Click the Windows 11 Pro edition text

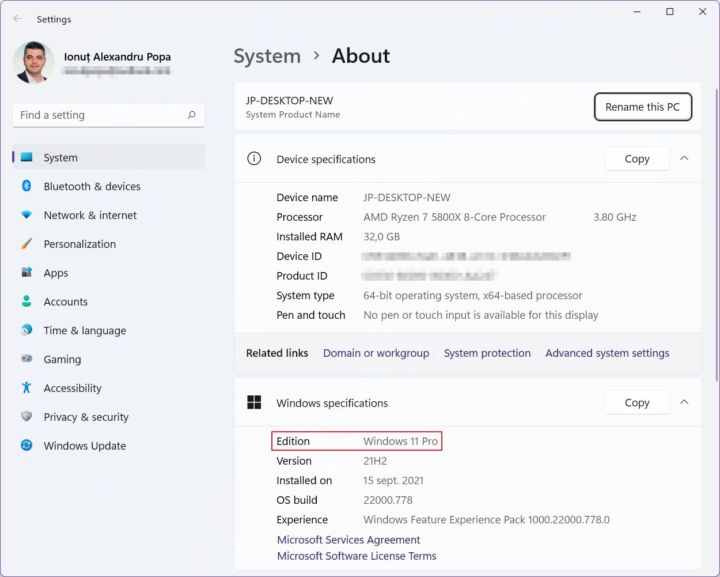(x=400, y=442)
